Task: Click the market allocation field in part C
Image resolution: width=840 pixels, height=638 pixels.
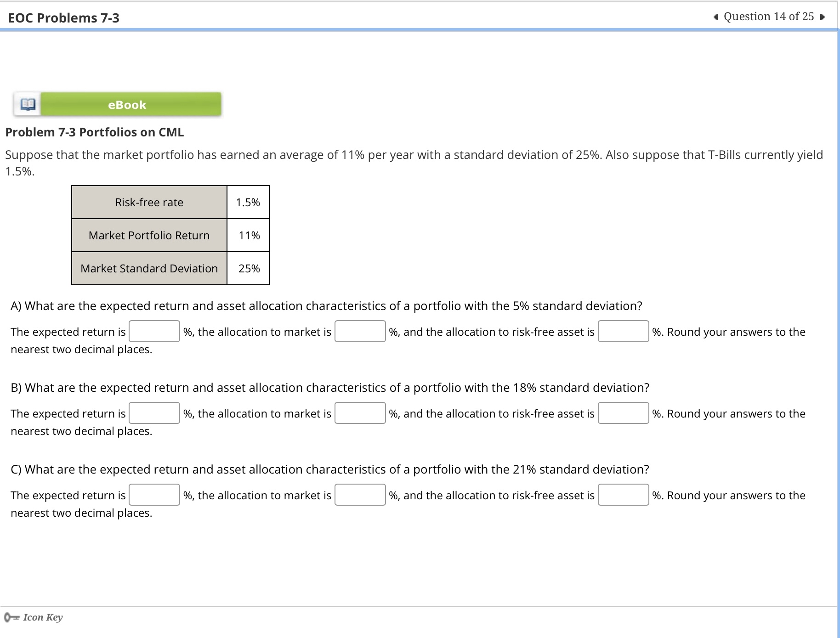Action: coord(360,495)
